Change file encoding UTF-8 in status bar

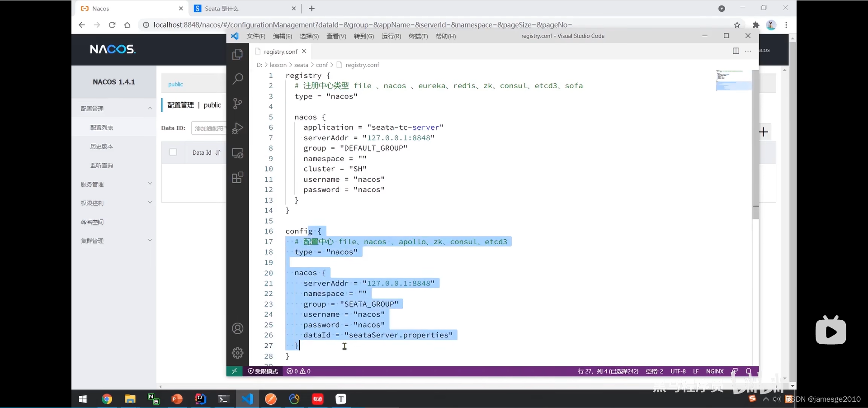pyautogui.click(x=678, y=371)
